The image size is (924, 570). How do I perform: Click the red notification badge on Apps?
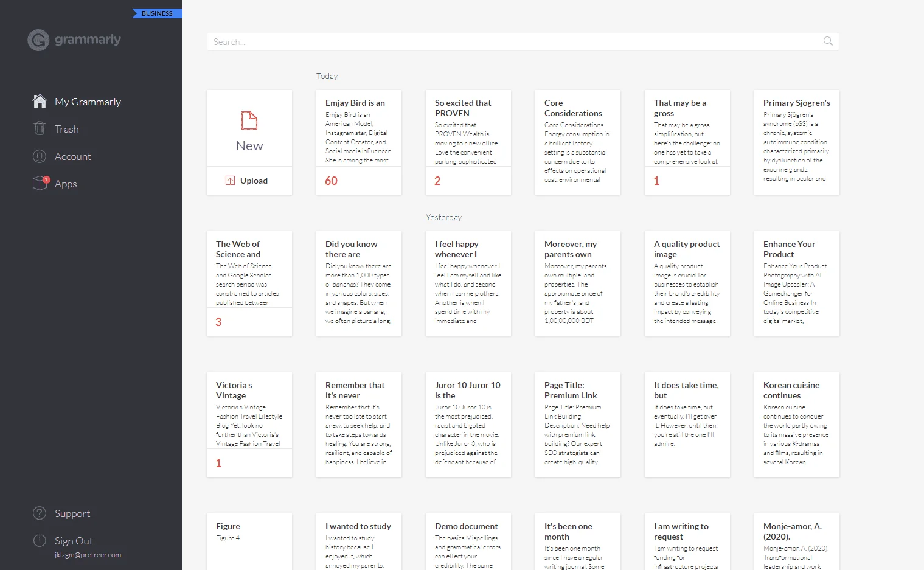point(46,179)
